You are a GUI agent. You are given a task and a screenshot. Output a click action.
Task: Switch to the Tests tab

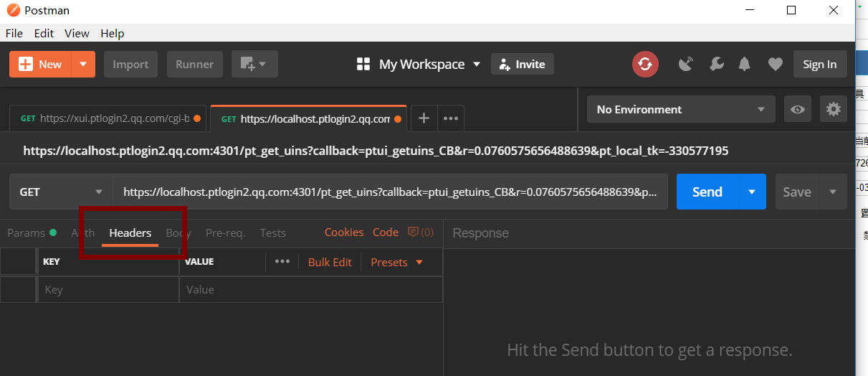coord(273,233)
